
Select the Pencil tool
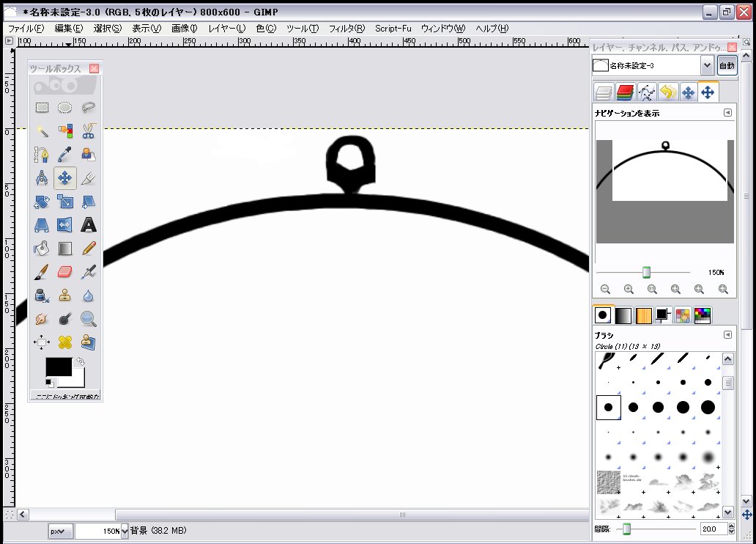pos(88,249)
